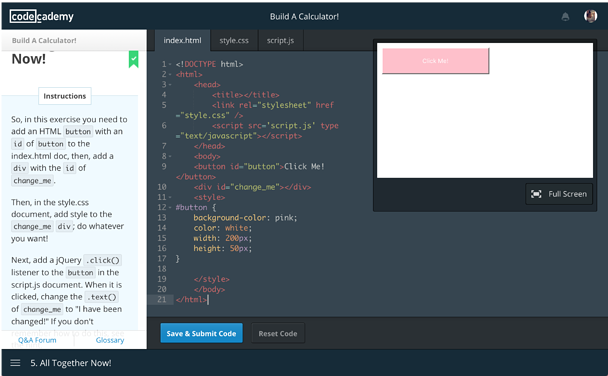Collapse the #button rule fold on line 12

(x=170, y=207)
